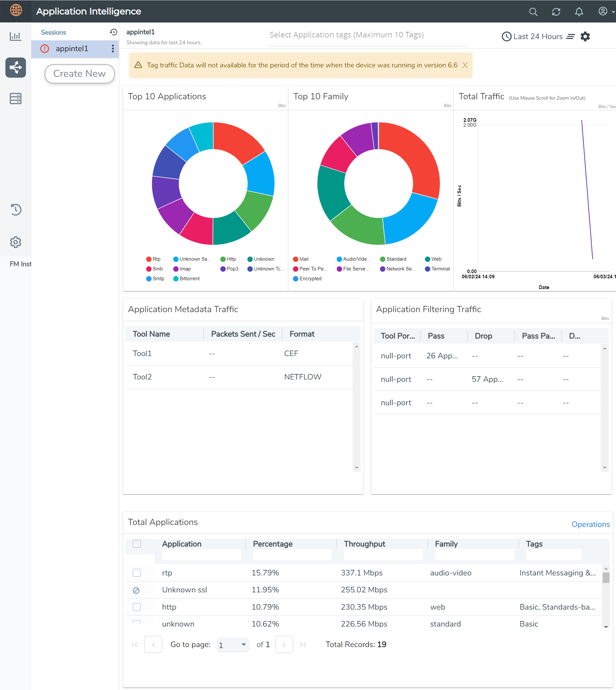Open dashboard settings gear beside Last 24 Hours
This screenshot has width=616, height=690.
585,36
